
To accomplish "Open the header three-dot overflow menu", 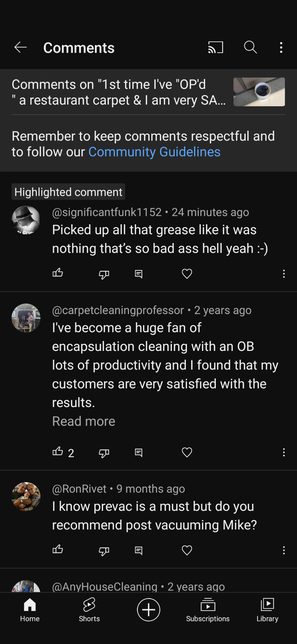I will click(281, 47).
